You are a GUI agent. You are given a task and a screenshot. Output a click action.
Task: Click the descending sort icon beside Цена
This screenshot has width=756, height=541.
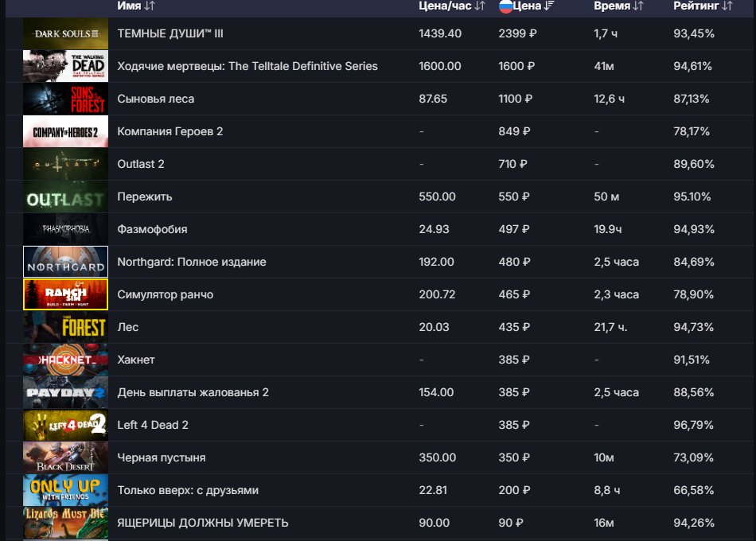pyautogui.click(x=550, y=6)
